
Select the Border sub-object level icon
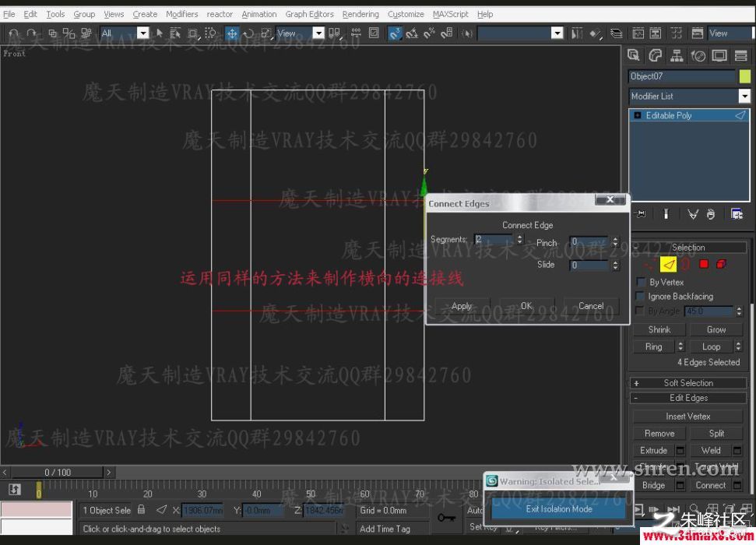pyautogui.click(x=686, y=264)
